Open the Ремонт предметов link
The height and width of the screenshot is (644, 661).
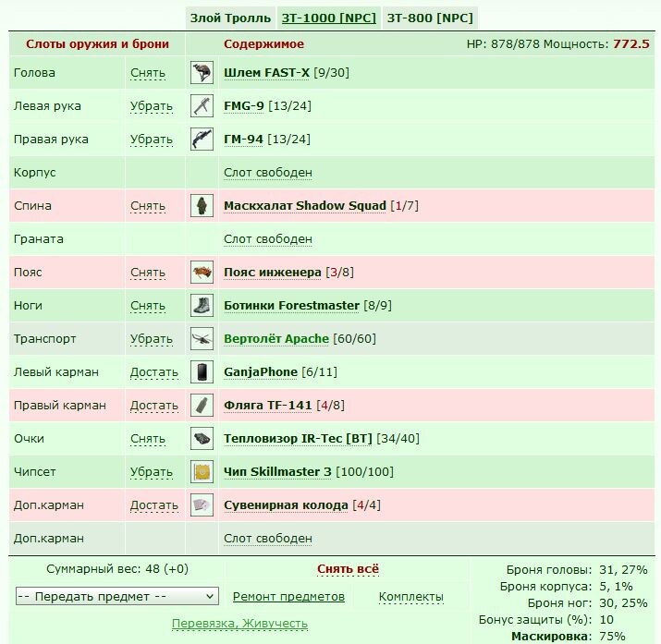coord(288,597)
